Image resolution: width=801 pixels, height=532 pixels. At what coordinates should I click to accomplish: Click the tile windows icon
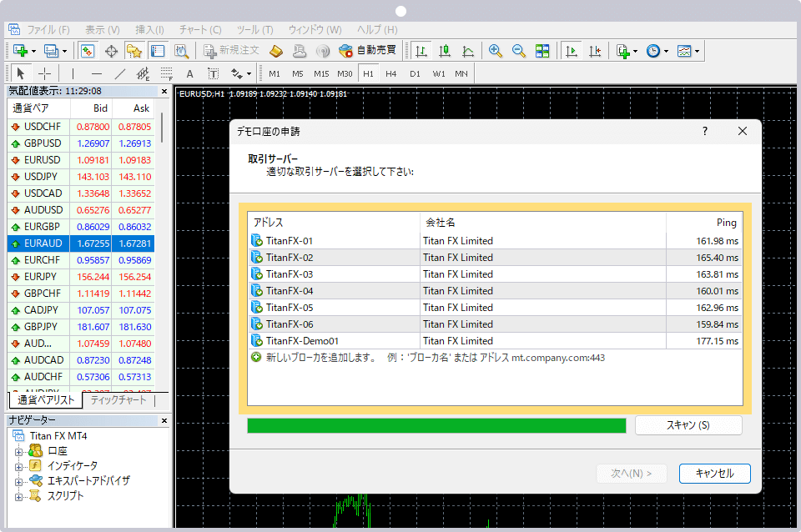(x=542, y=51)
